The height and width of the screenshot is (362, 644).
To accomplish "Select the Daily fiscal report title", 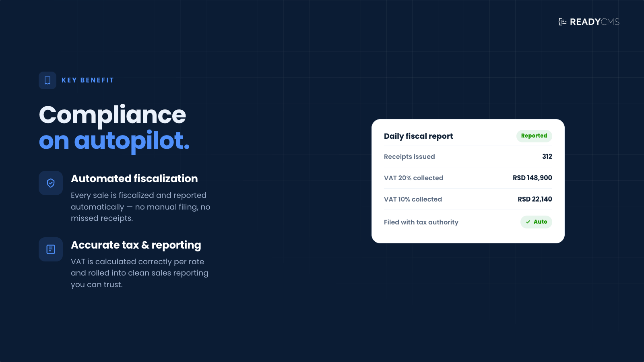I will (419, 136).
